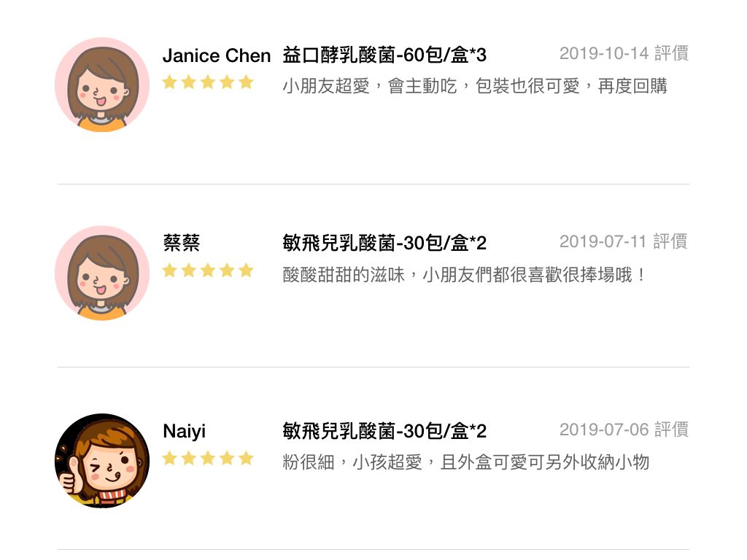Click the third star under 蔡蔡
The width and height of the screenshot is (747, 560).
(208, 271)
